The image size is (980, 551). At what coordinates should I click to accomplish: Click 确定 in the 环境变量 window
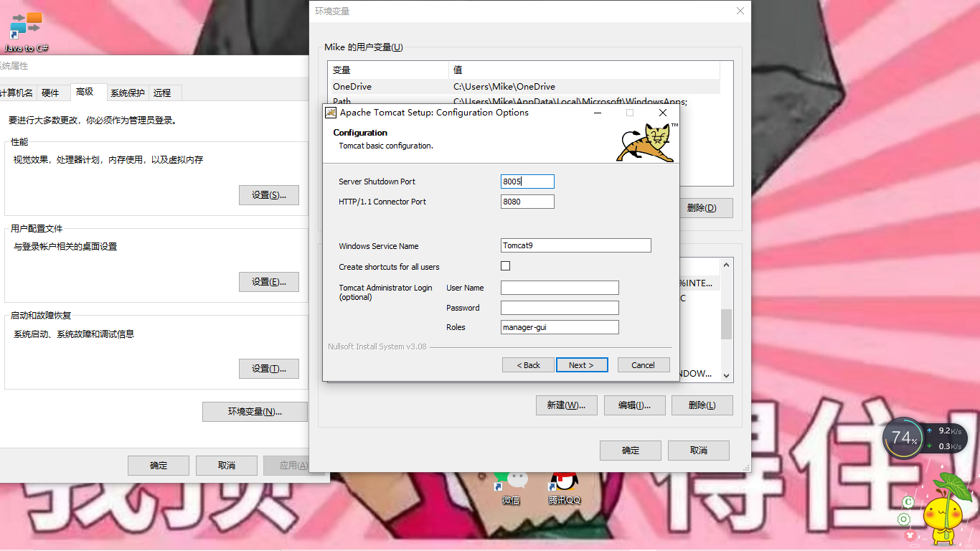coord(631,451)
